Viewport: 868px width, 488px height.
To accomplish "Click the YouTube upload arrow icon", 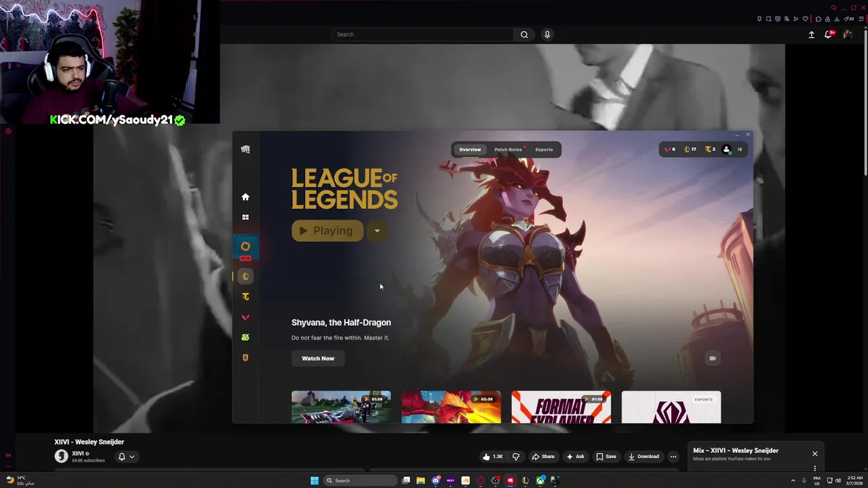I will 811,35.
